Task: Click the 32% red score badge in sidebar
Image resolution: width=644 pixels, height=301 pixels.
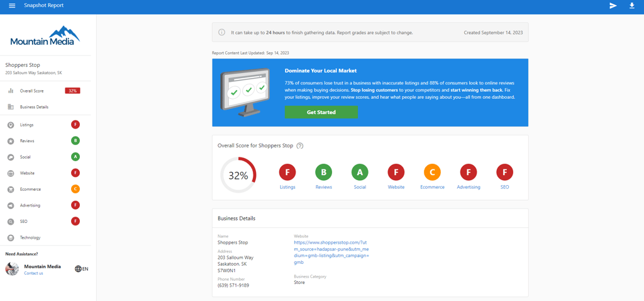Action: 72,91
